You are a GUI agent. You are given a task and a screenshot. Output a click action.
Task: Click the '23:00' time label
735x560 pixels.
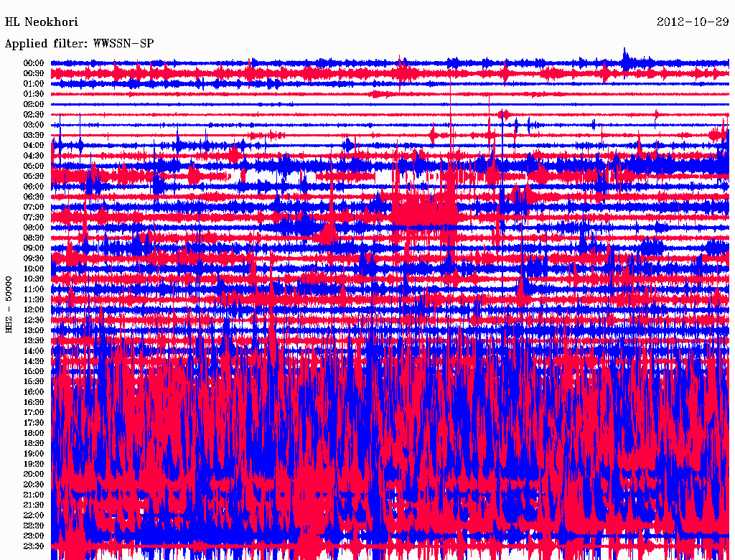34,536
